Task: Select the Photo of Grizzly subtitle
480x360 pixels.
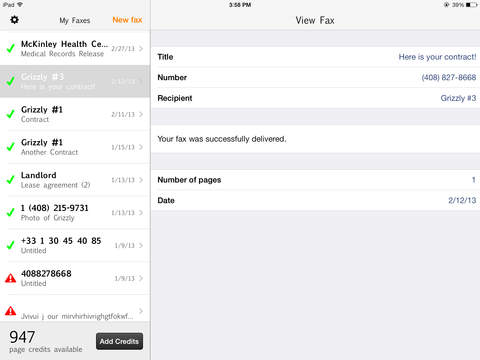Action: coord(47,218)
